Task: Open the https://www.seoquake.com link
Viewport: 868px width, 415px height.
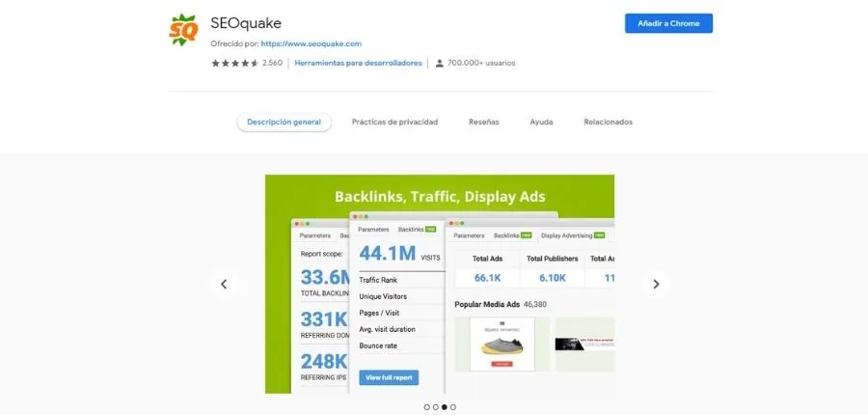Action: coord(311,43)
